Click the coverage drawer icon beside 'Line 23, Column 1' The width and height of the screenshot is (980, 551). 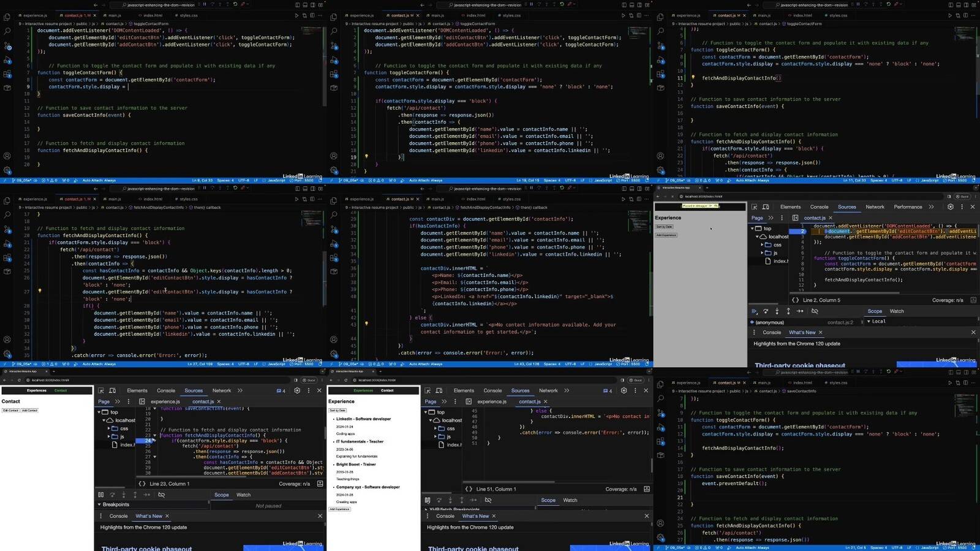coord(320,484)
